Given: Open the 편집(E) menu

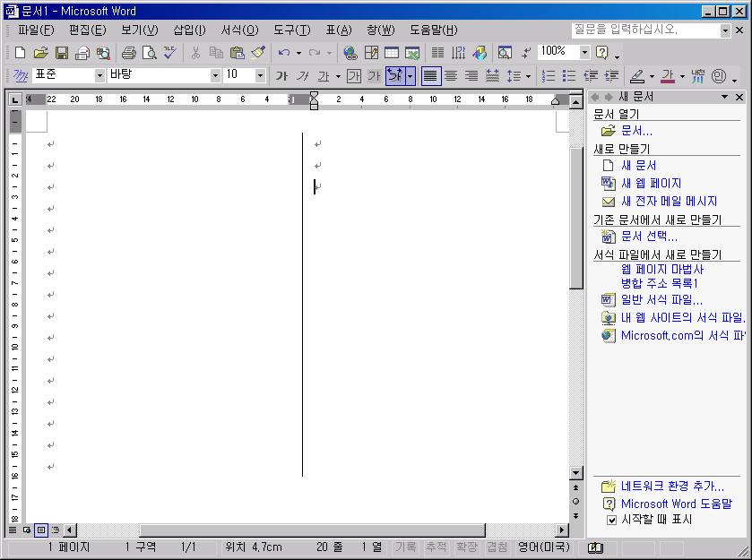Looking at the screenshot, I should [x=87, y=30].
